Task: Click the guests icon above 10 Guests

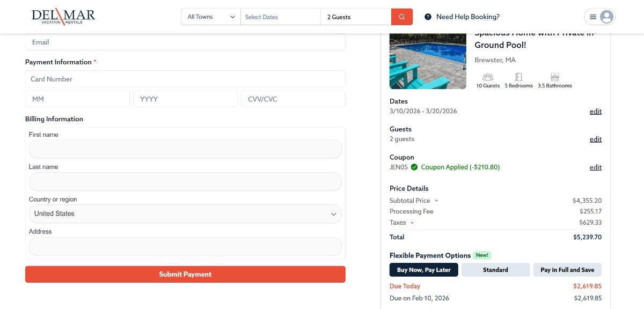Action: (487, 77)
